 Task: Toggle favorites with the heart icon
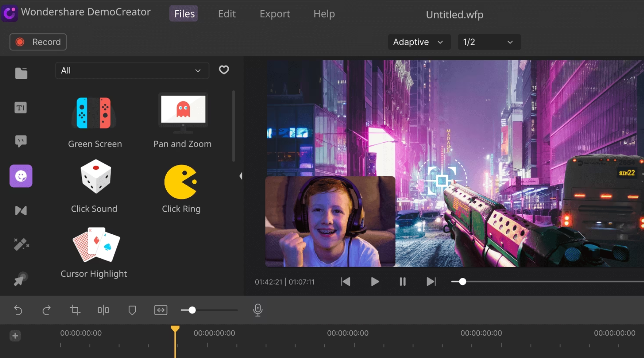tap(224, 70)
